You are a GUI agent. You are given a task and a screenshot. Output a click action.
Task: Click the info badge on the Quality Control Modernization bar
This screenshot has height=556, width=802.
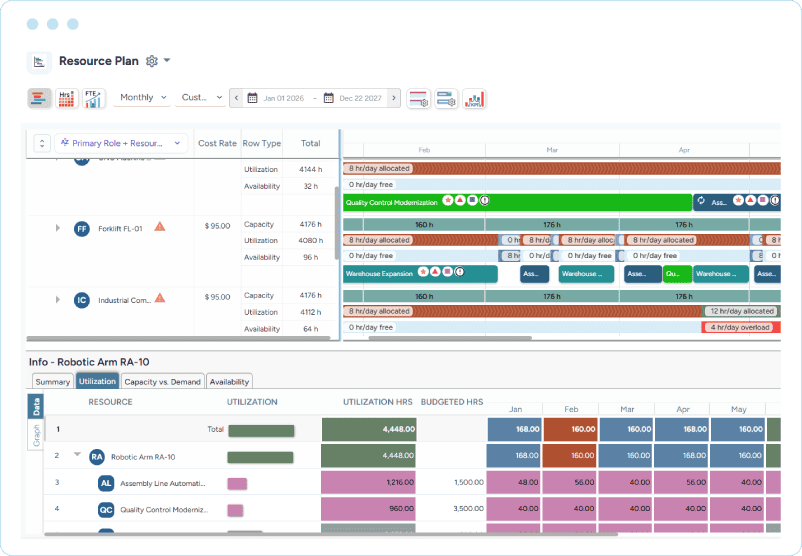click(x=484, y=201)
